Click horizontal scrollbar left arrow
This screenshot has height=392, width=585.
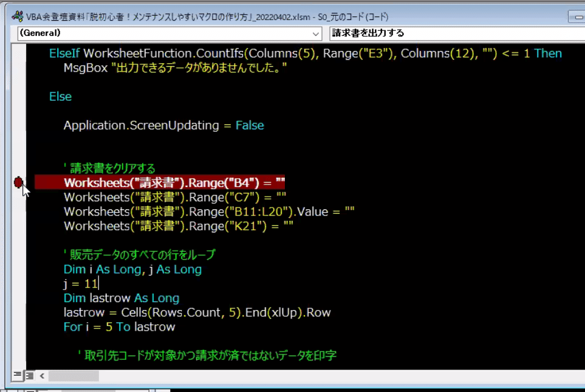pyautogui.click(x=42, y=376)
